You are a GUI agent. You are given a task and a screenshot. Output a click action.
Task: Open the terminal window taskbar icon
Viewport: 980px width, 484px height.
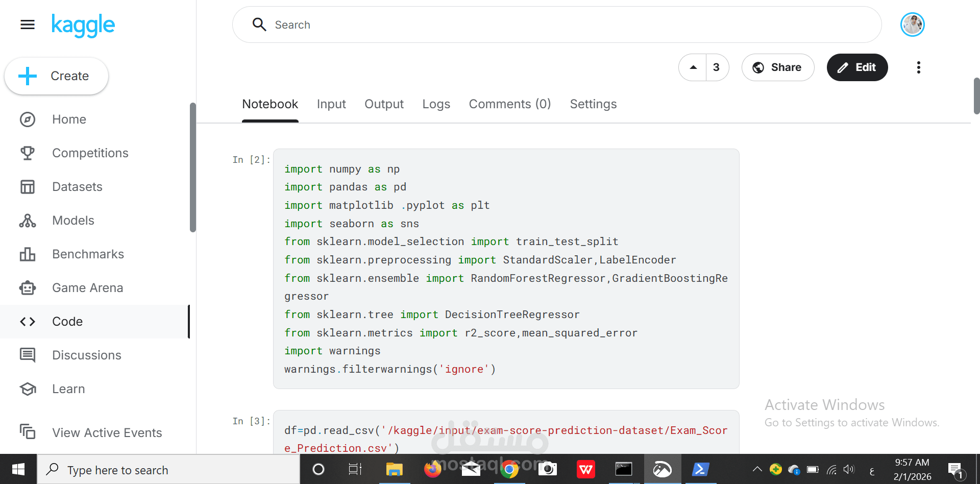[624, 469]
